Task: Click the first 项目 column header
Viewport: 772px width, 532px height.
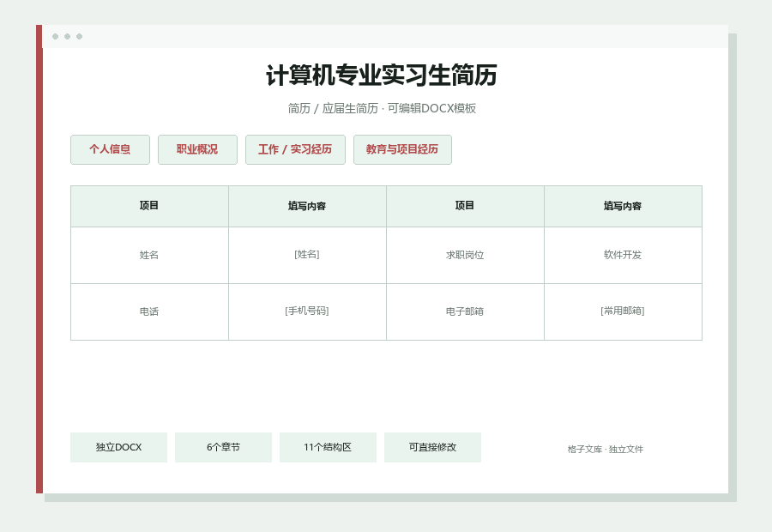Action: click(149, 206)
